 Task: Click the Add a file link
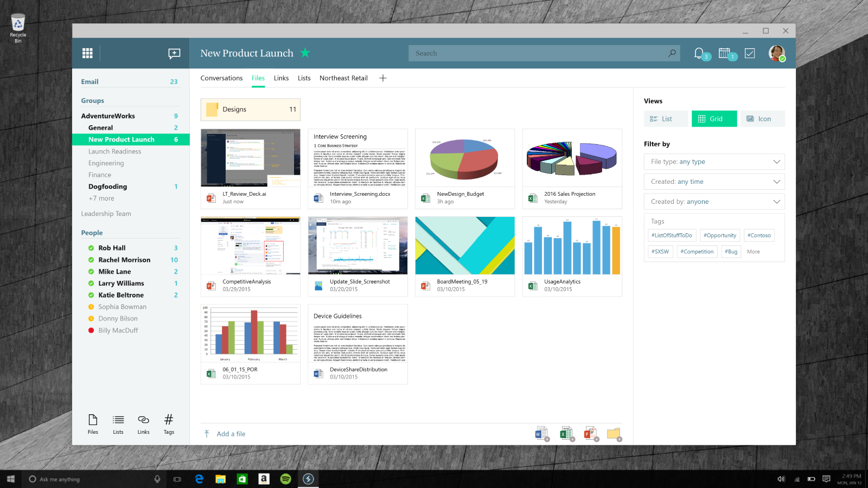click(x=231, y=434)
